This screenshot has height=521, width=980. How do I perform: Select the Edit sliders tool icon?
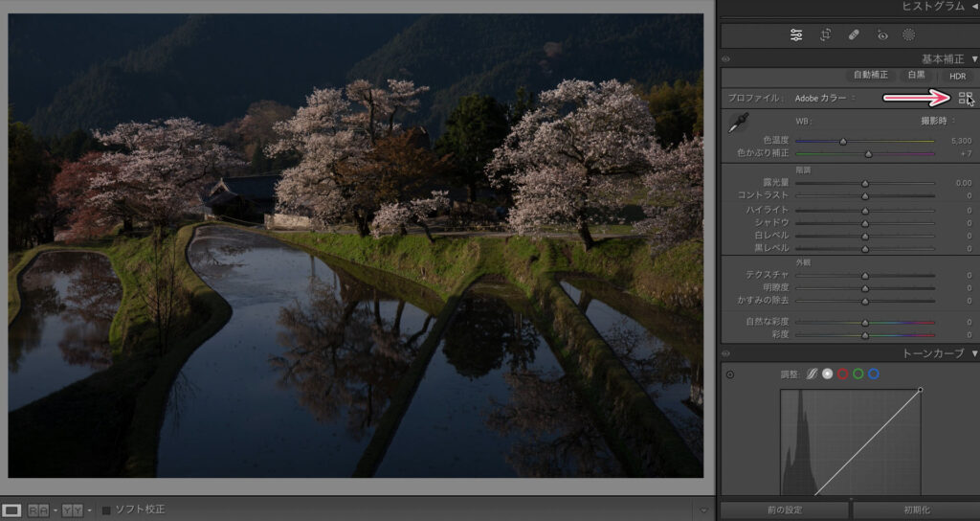(796, 35)
